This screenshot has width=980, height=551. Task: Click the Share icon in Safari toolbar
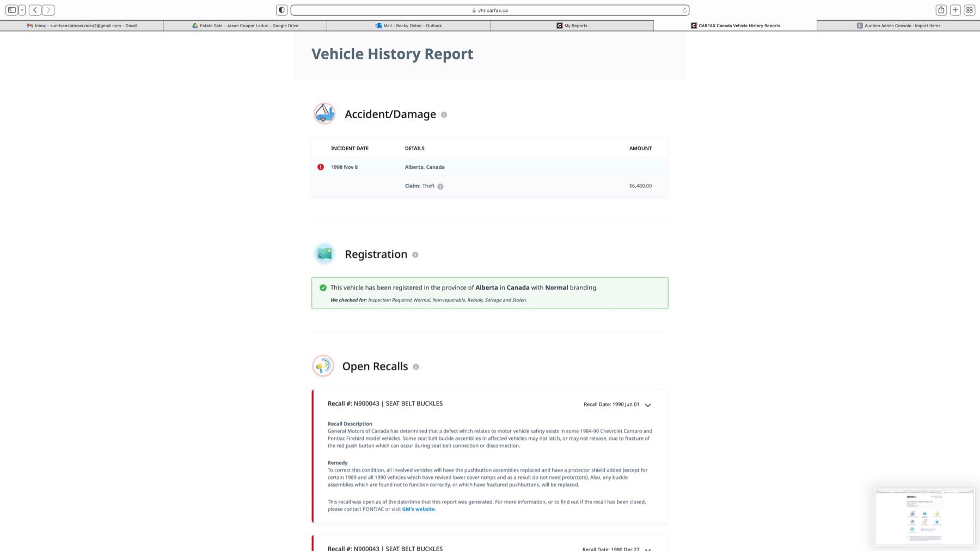[x=941, y=10]
